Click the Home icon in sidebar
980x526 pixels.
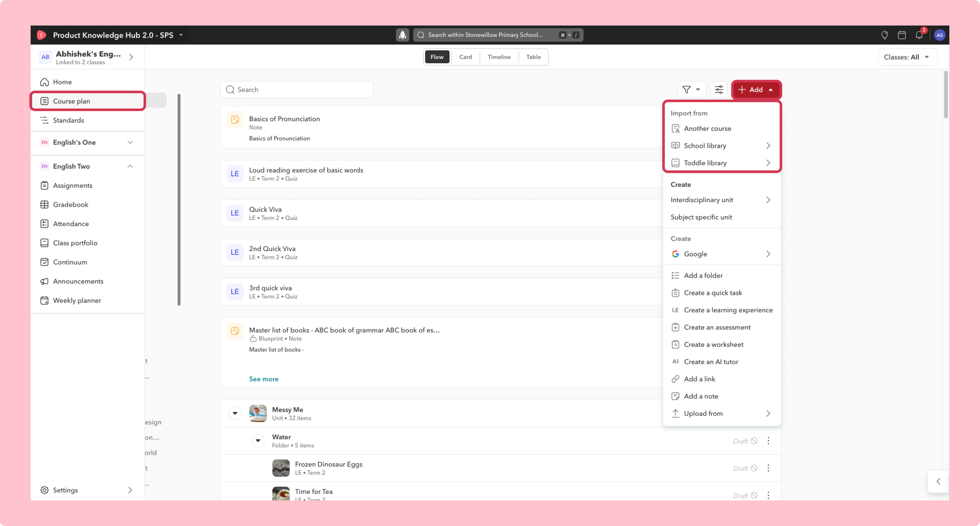coord(45,82)
